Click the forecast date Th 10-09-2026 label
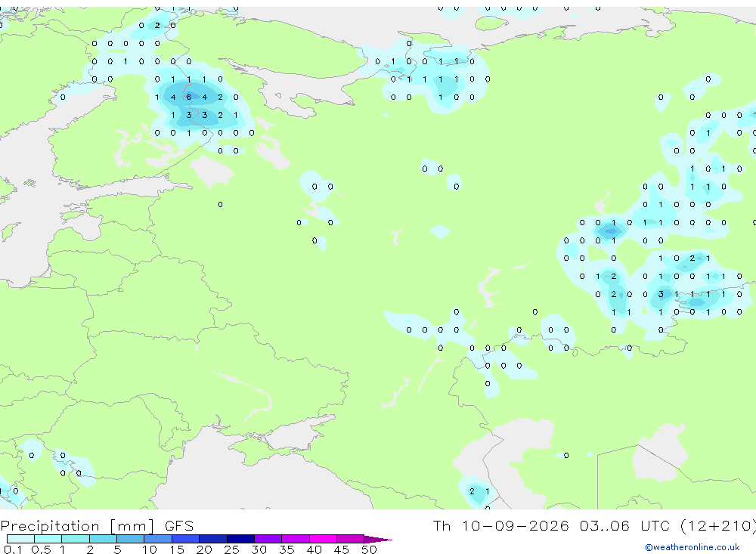The image size is (756, 554). (501, 525)
